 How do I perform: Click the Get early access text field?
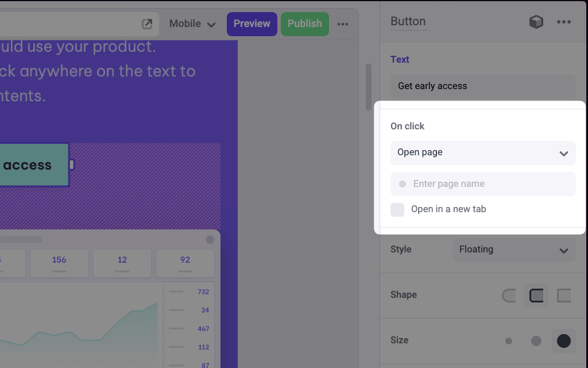point(483,86)
